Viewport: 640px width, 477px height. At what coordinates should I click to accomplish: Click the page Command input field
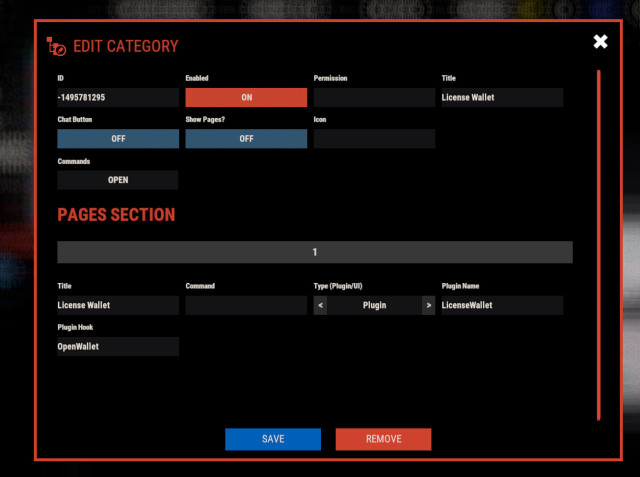coord(246,305)
